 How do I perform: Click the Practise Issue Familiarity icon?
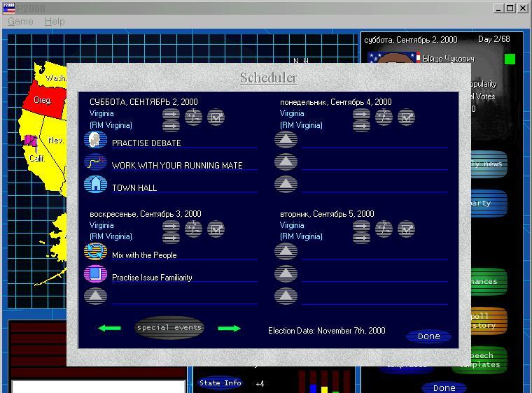95,275
